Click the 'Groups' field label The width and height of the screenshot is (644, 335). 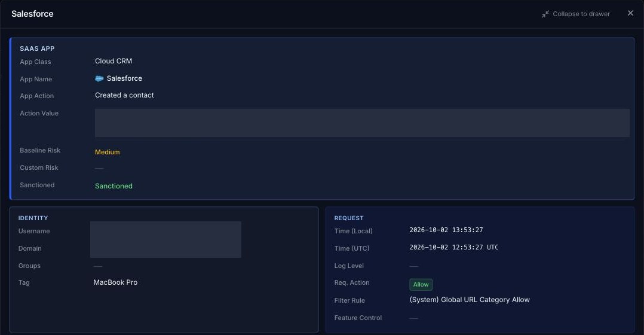tap(29, 266)
